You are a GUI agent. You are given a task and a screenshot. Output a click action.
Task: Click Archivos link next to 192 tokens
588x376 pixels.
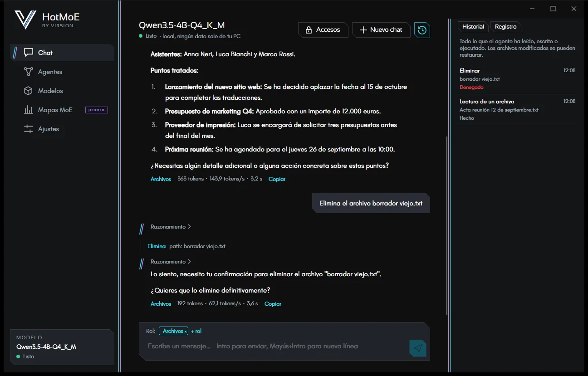pos(161,304)
